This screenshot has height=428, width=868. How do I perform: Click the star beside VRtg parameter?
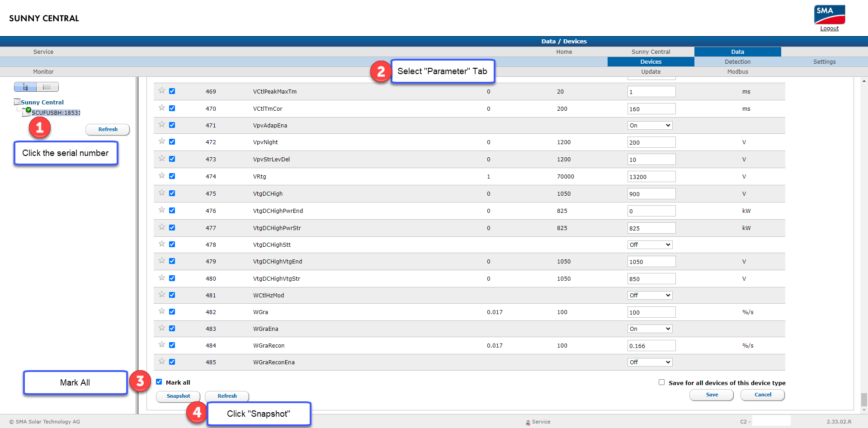(x=162, y=175)
